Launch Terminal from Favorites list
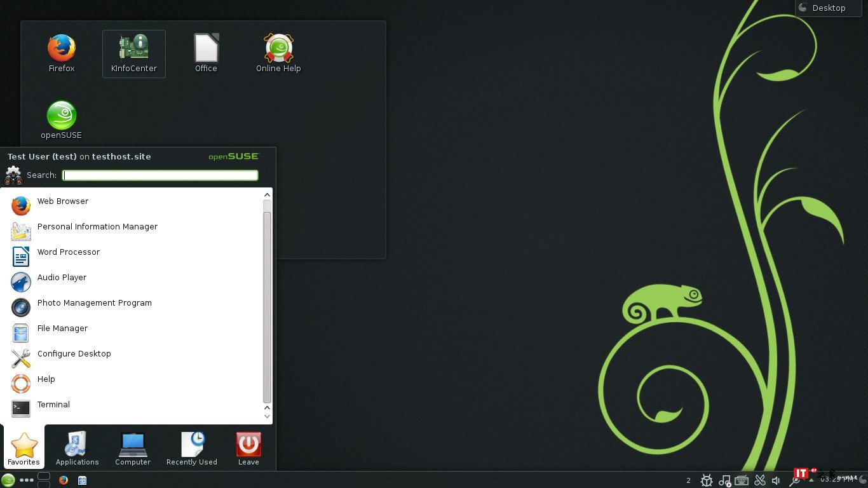Screen dimensions: 868x488 point(53,405)
